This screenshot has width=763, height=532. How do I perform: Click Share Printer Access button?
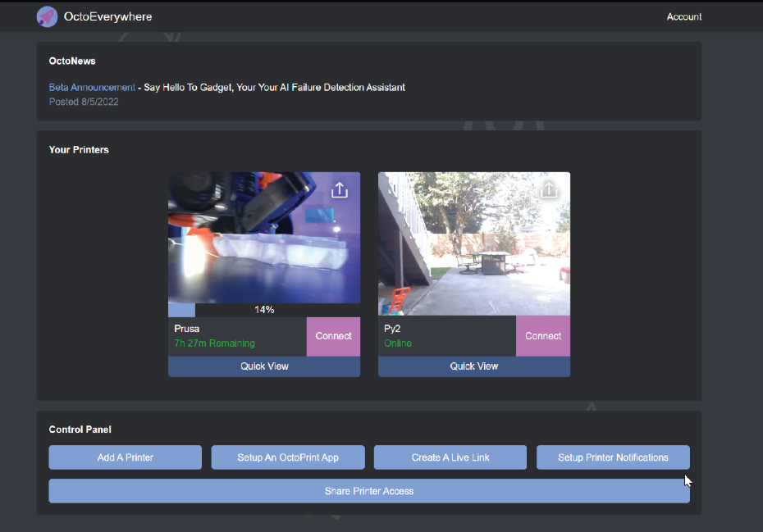369,491
